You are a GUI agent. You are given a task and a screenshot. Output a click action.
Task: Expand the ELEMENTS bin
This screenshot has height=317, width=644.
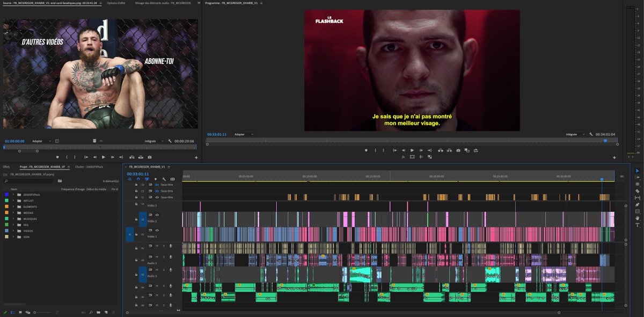pyautogui.click(x=13, y=207)
